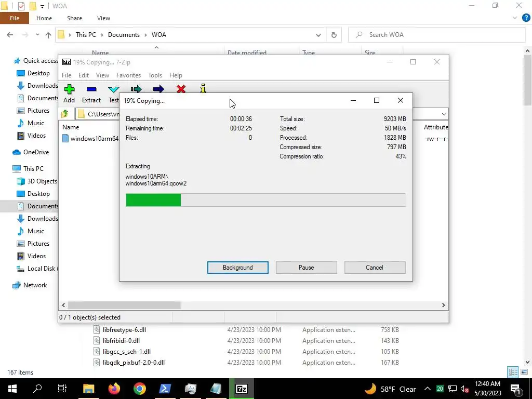Open the 7-Zip View menu

coord(102,75)
